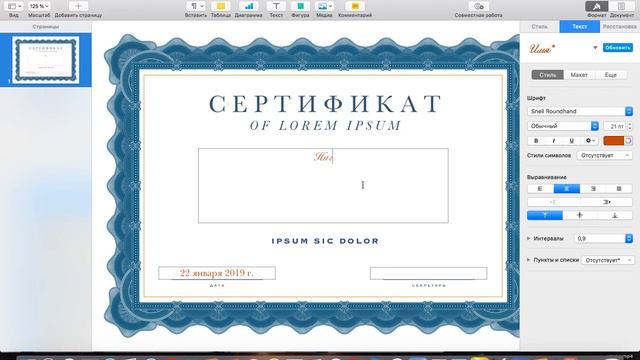Viewport: 640px width, 360px height.
Task: Click the Chart (Диаграмма) toolbar icon
Action: pyautogui.click(x=249, y=7)
